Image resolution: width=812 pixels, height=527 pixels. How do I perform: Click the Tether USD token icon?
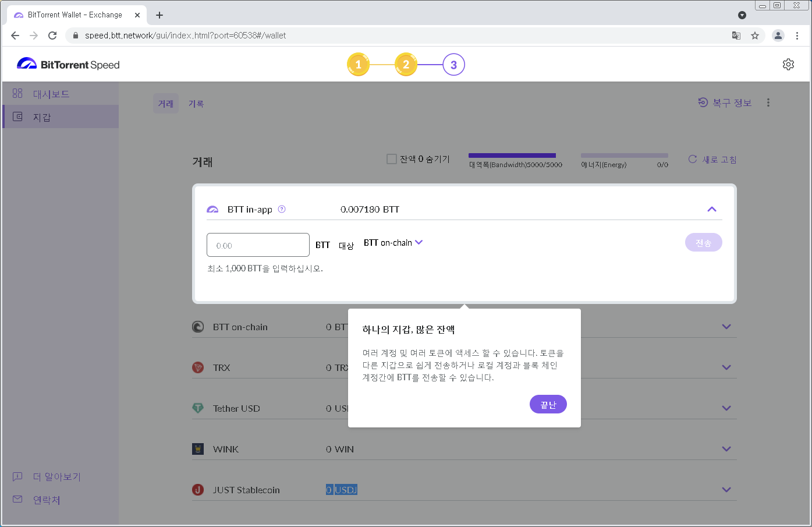[x=198, y=408]
